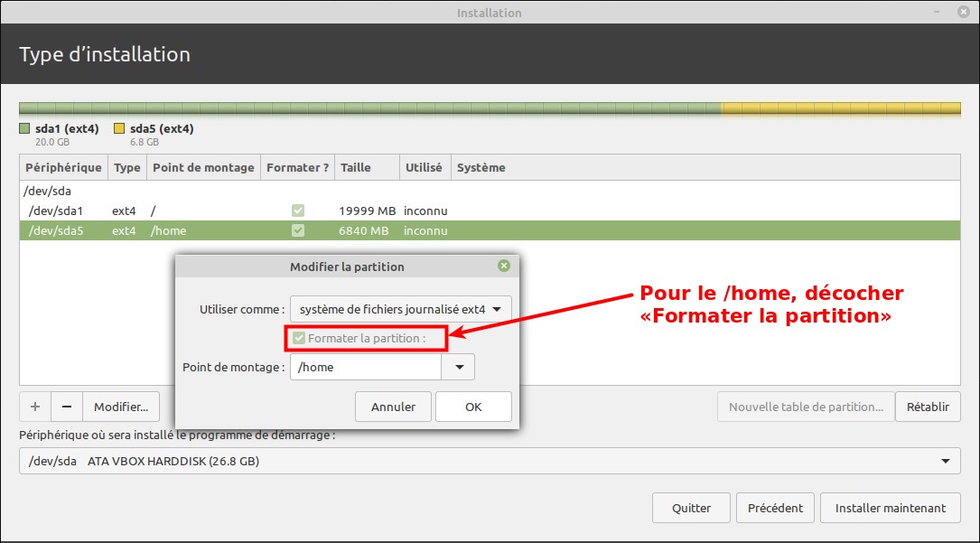This screenshot has height=543, width=980.
Task: Open the Utiliser comme filesystem dropdown
Action: tap(400, 309)
